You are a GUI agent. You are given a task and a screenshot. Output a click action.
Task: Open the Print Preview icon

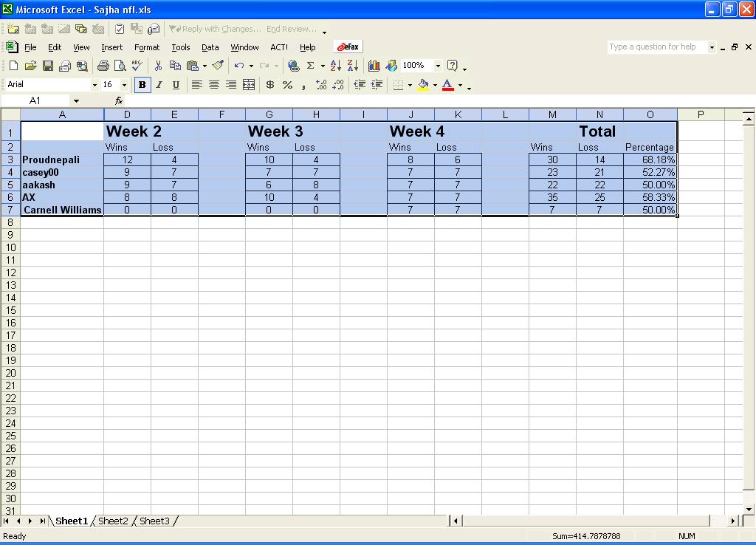[x=120, y=66]
